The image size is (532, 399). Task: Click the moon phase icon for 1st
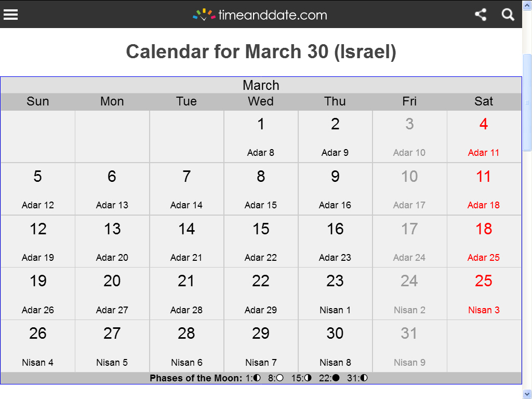257,378
